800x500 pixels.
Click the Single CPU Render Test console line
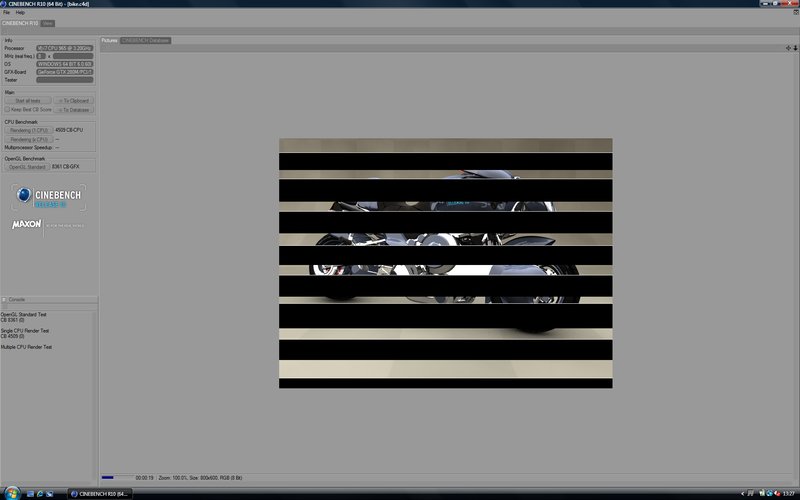tap(25, 331)
